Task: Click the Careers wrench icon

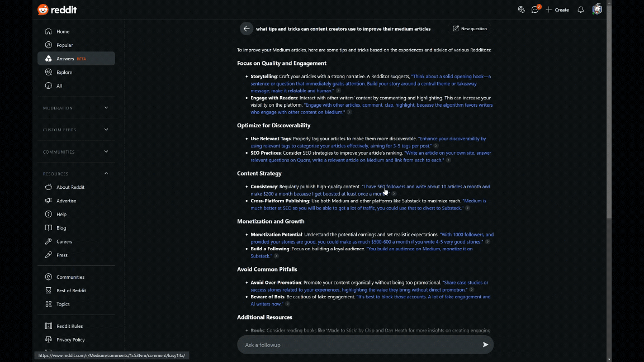Action: click(x=49, y=241)
